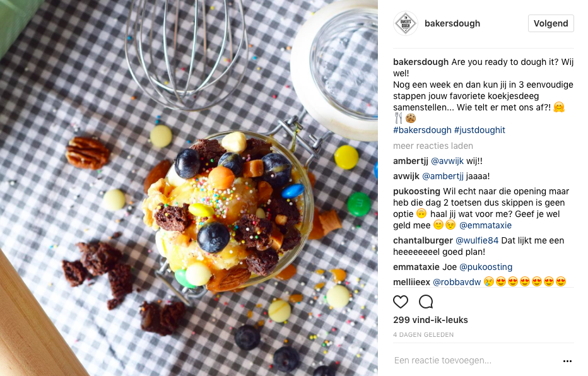View the 299 vind-ik-leuks list
This screenshot has width=588, height=376.
[x=430, y=320]
